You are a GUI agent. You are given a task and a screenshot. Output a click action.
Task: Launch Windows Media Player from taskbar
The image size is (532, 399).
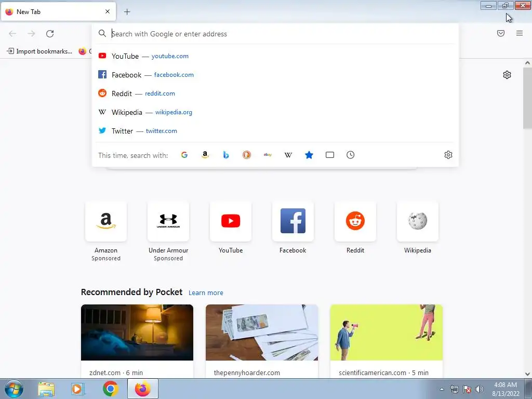pyautogui.click(x=78, y=389)
